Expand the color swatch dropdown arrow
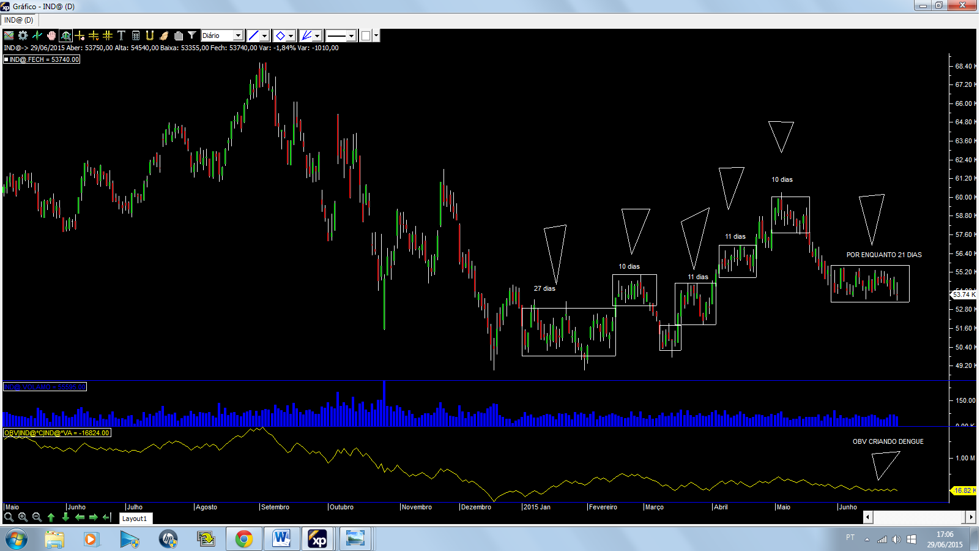This screenshot has height=551, width=980. coord(376,36)
